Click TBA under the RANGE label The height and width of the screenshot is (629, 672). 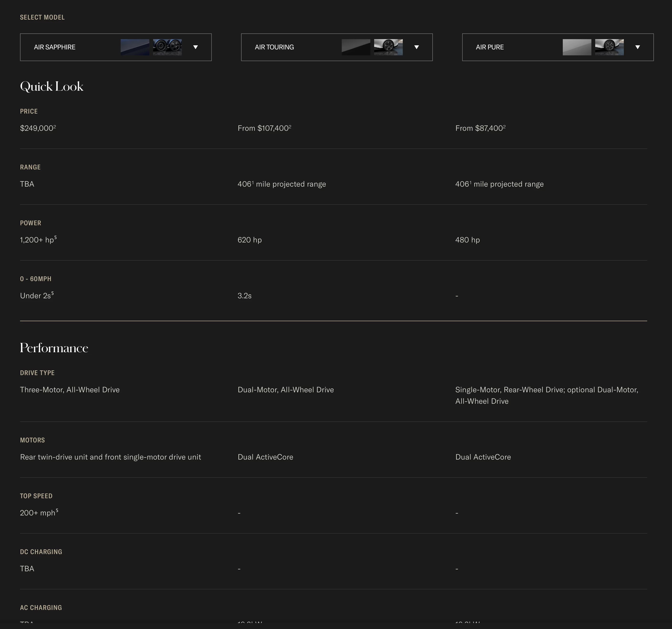point(27,184)
